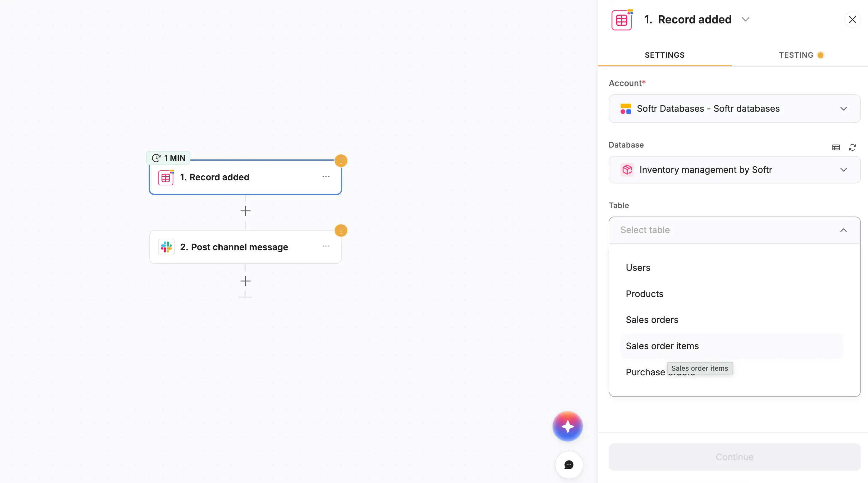
Task: Click the warning badge on Record added step
Action: tap(341, 161)
